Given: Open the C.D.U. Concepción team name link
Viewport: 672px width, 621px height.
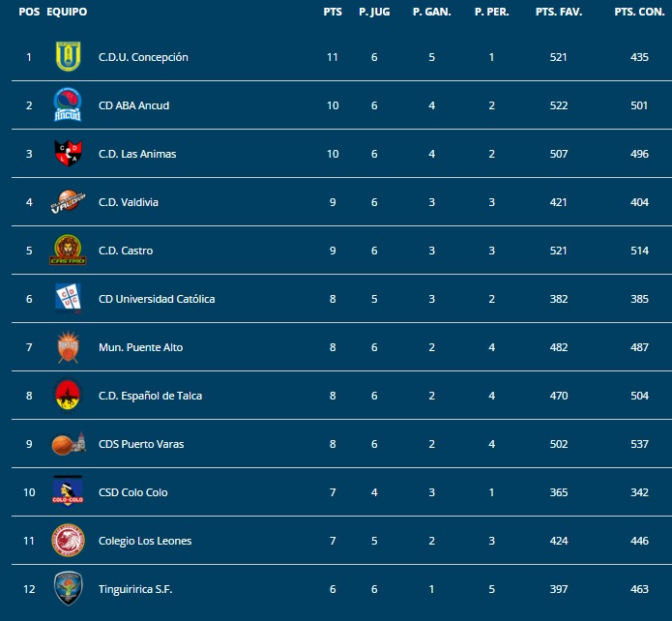Looking at the screenshot, I should tap(143, 57).
